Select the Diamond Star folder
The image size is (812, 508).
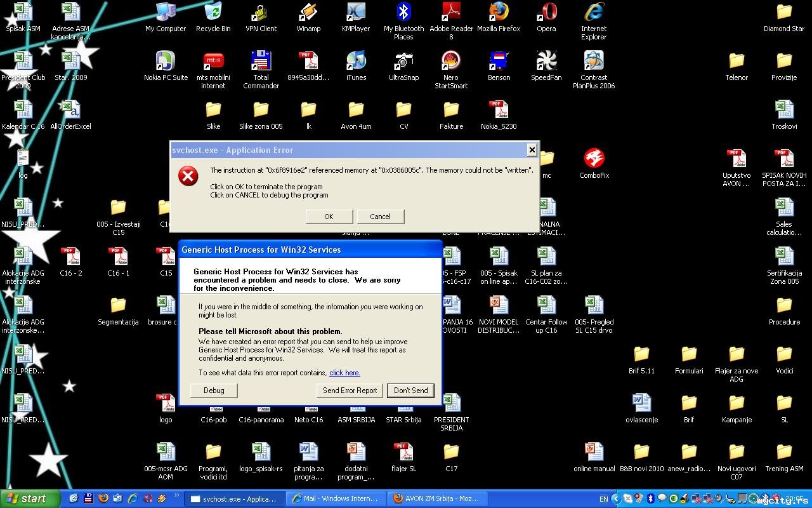pyautogui.click(x=784, y=17)
